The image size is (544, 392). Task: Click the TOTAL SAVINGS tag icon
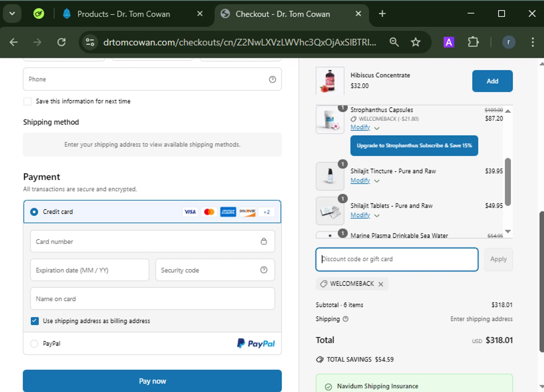click(x=320, y=359)
